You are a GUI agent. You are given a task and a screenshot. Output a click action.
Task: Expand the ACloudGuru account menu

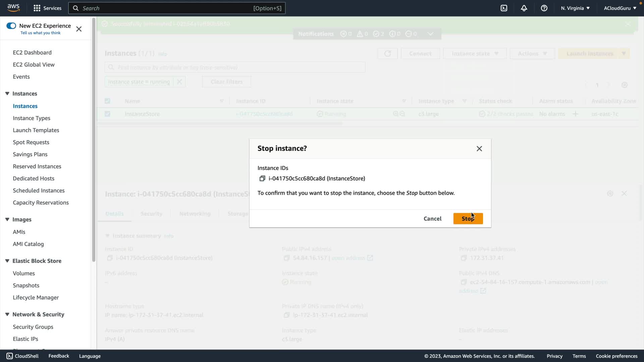[620, 8]
